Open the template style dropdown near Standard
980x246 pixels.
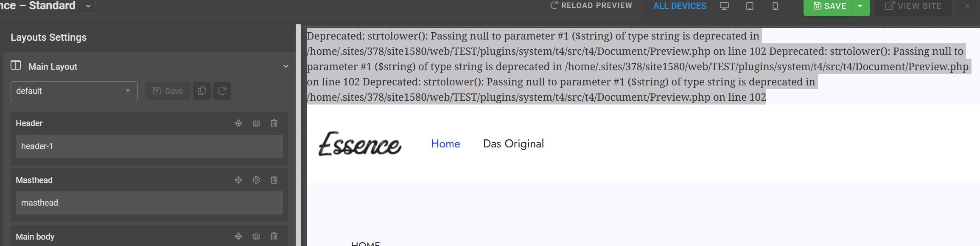click(x=88, y=6)
